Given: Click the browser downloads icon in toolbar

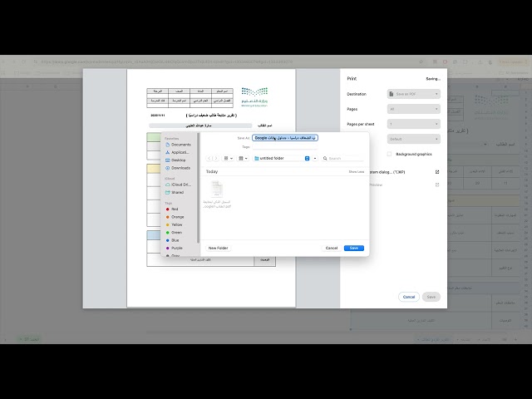Looking at the screenshot, I should pos(480,62).
